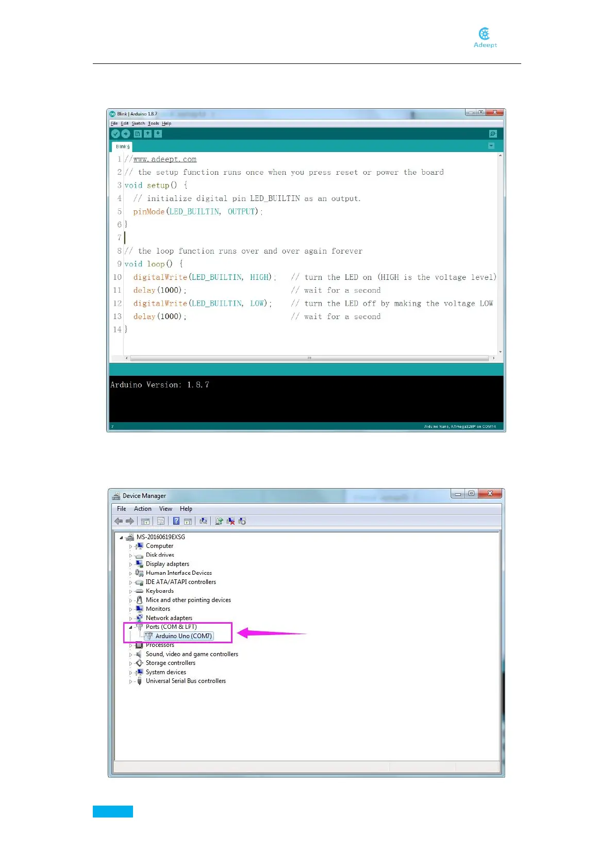Image resolution: width=614 pixels, height=868 pixels.
Task: Click the Verify checkmark button in Arduino
Action: [x=115, y=133]
